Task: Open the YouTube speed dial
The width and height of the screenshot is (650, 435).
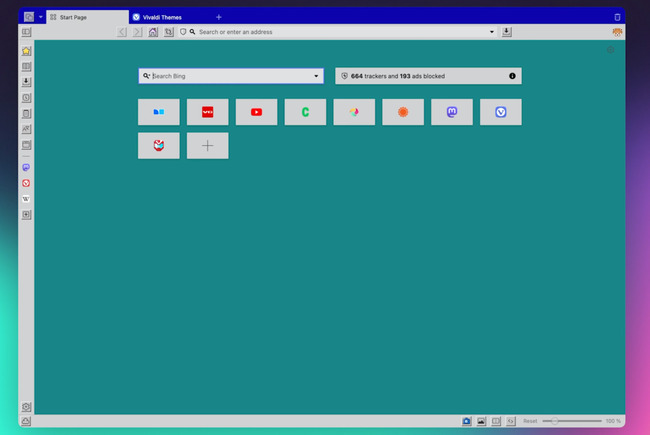Action: (257, 112)
